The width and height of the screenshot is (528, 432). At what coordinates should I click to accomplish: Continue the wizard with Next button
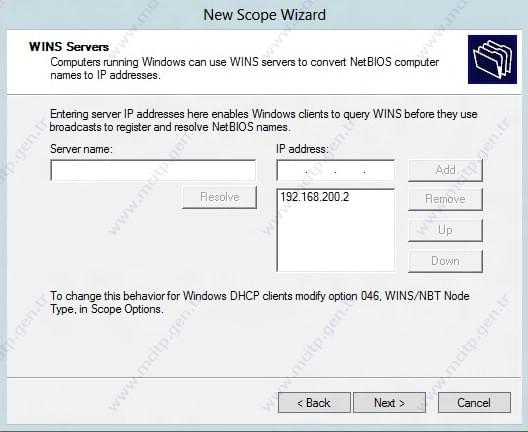(390, 402)
